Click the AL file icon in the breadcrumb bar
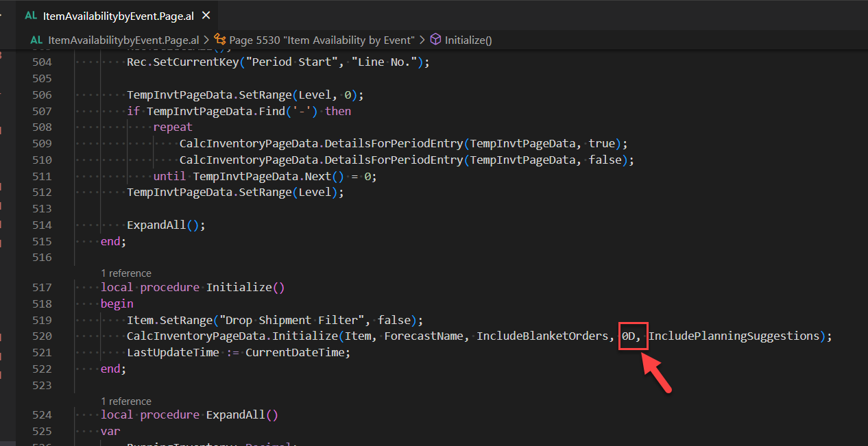 (x=36, y=40)
